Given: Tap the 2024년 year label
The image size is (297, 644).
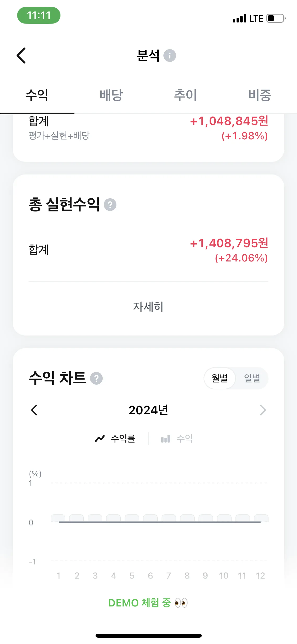Looking at the screenshot, I should tap(148, 410).
